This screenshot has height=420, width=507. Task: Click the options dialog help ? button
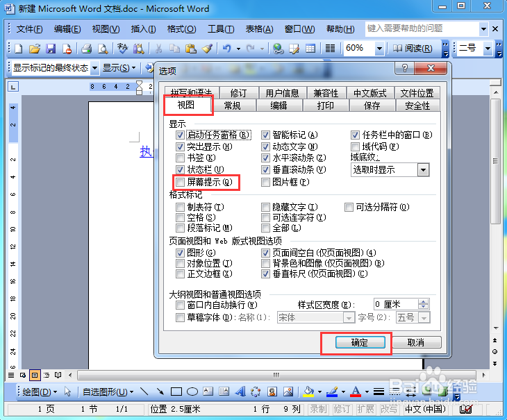404,68
